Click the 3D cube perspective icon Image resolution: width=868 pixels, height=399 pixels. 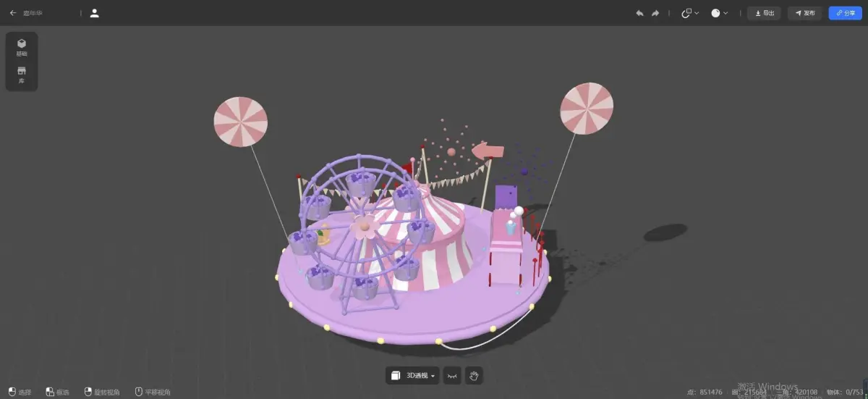pyautogui.click(x=396, y=375)
